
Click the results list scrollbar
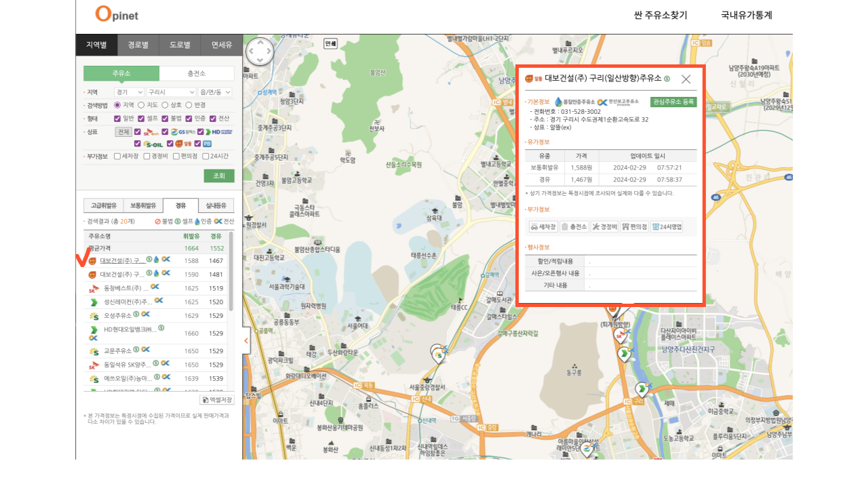[x=231, y=271]
